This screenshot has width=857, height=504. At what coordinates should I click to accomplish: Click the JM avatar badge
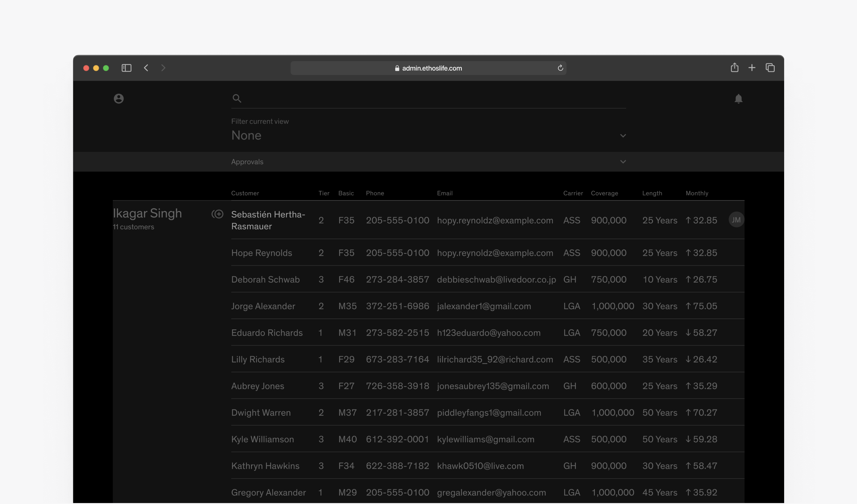pyautogui.click(x=736, y=220)
